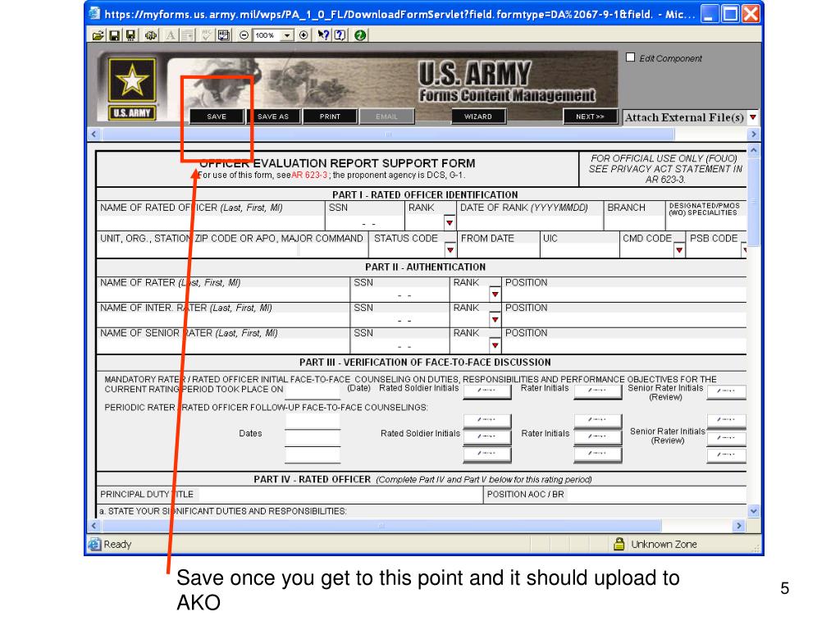Click the PRINT button

pos(330,116)
